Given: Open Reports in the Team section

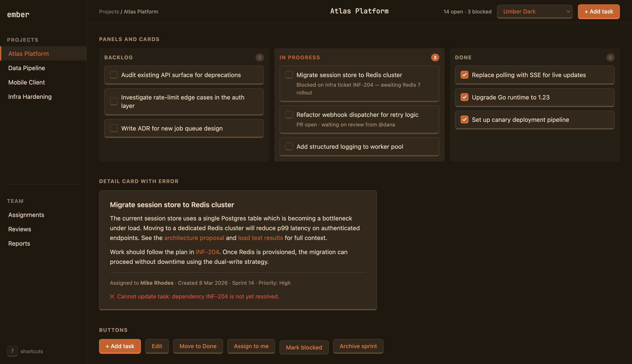Looking at the screenshot, I should [x=19, y=243].
